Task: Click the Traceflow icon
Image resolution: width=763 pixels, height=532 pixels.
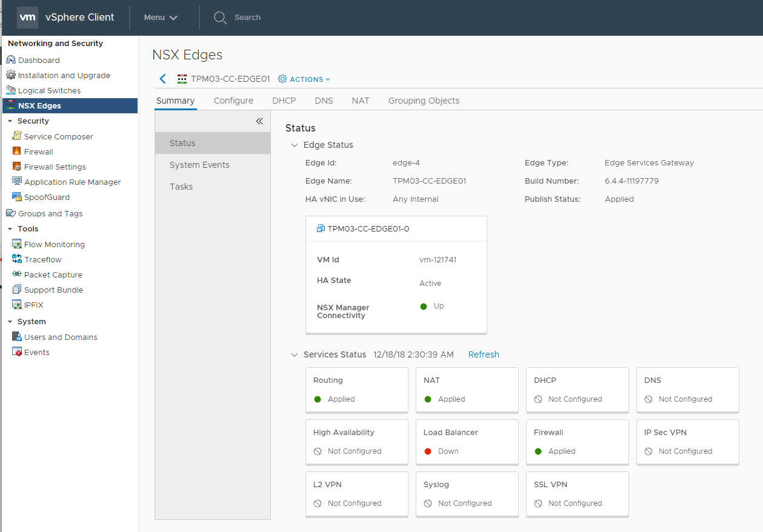Action: pos(17,259)
